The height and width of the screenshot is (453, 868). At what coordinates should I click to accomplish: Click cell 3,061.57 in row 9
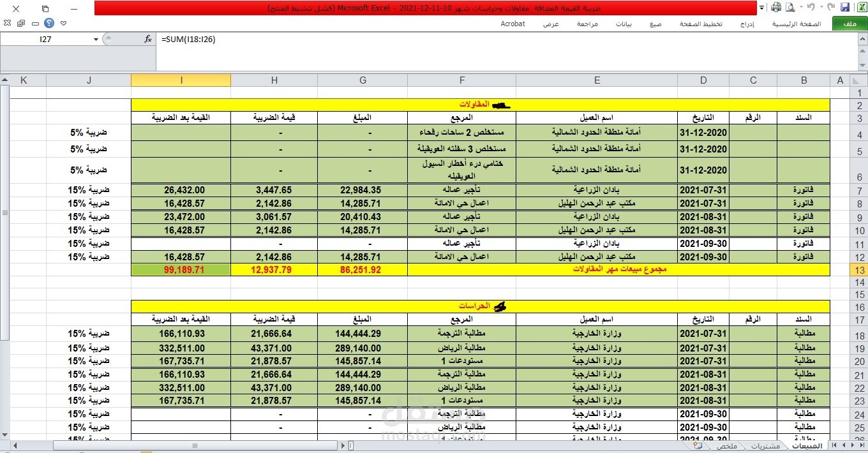pos(274,217)
